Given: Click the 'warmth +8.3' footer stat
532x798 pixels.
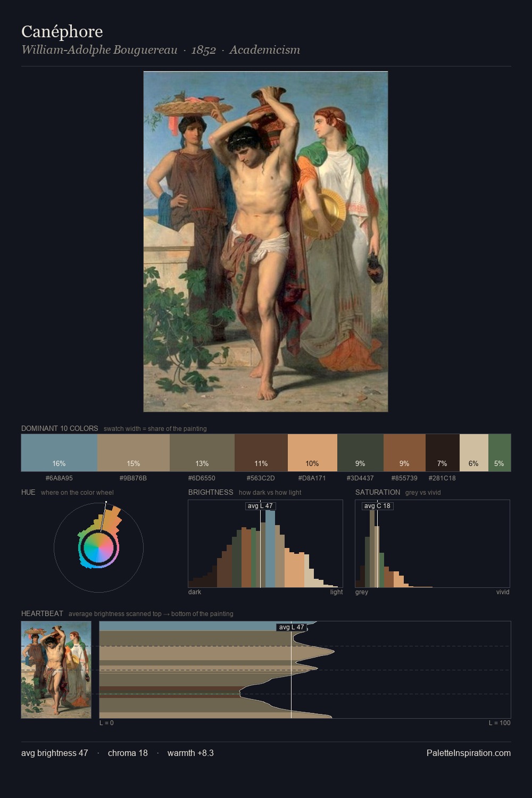Looking at the screenshot, I should click(x=190, y=753).
